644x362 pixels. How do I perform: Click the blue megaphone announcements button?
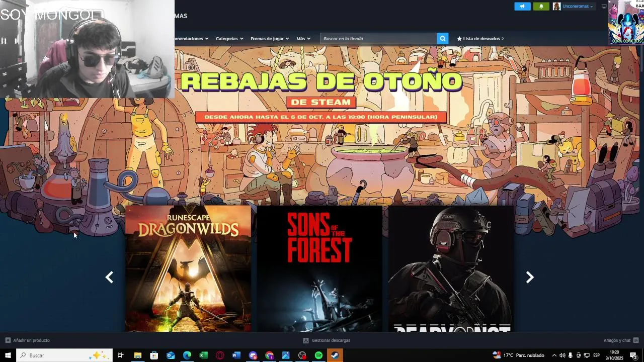pyautogui.click(x=522, y=7)
